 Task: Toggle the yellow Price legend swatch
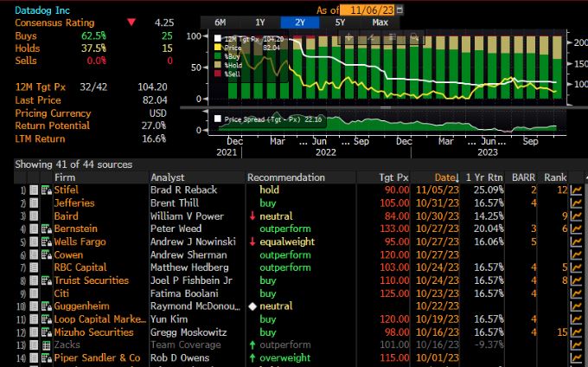(x=218, y=48)
